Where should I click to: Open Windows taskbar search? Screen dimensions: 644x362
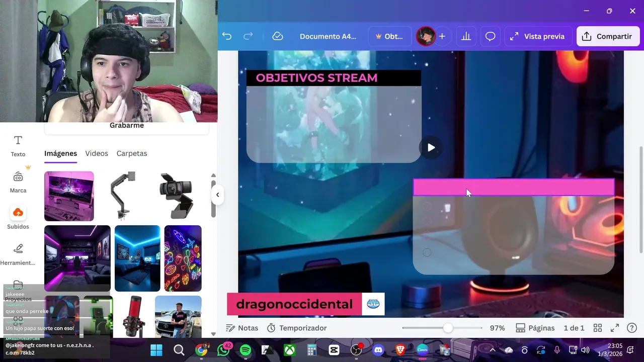pyautogui.click(x=179, y=350)
